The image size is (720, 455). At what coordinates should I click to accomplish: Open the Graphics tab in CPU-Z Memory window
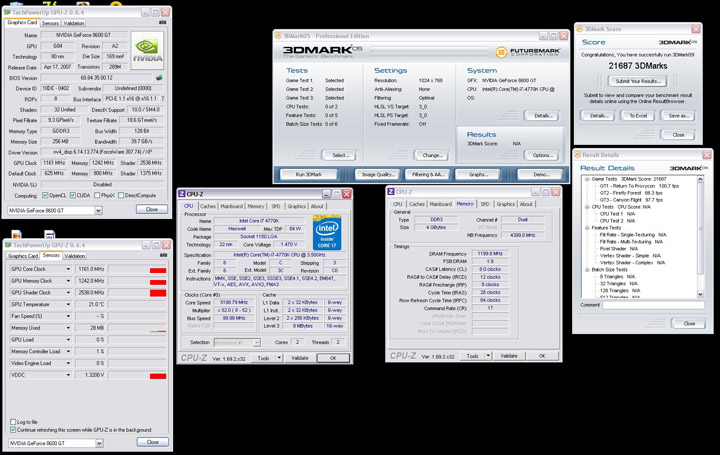[506, 204]
